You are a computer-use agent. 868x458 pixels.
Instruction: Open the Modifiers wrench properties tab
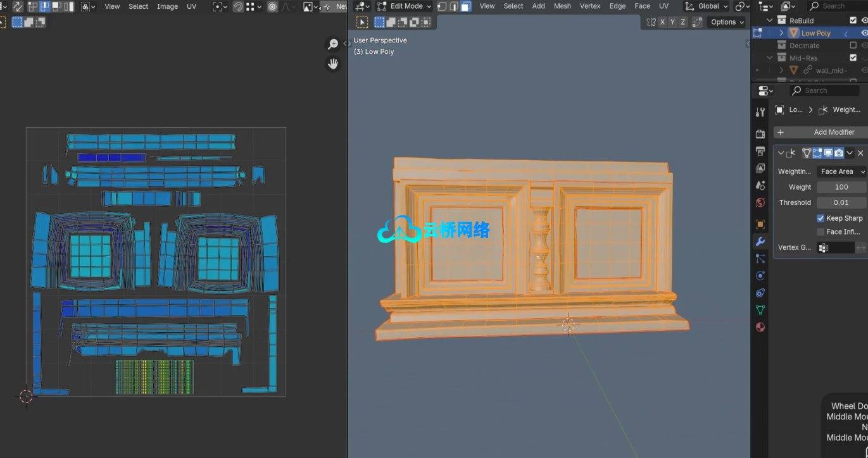tap(760, 242)
